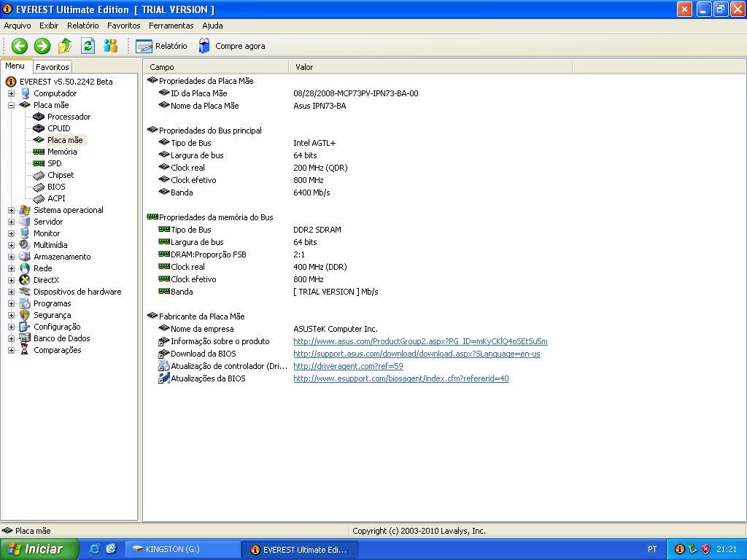The width and height of the screenshot is (747, 560).
Task: Select the Menu tab
Action: click(x=15, y=66)
